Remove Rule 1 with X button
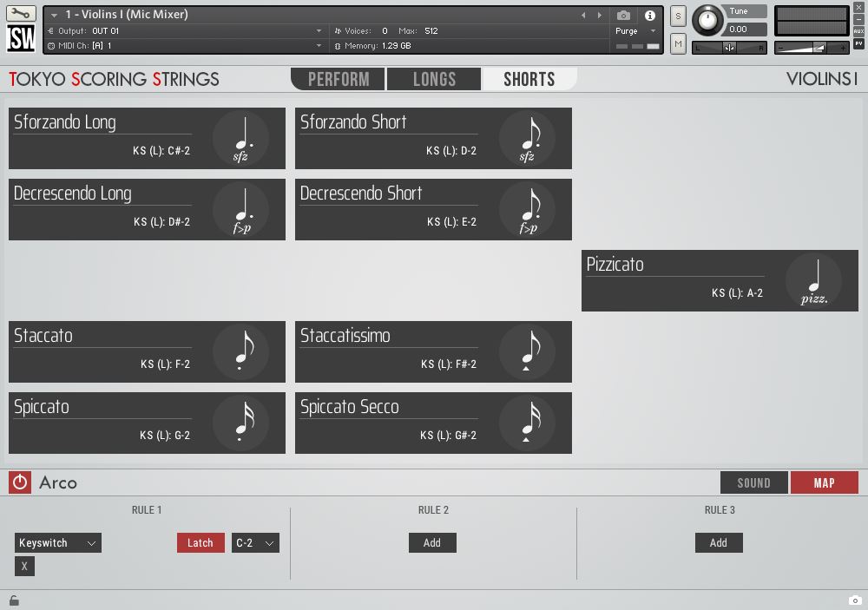This screenshot has width=868, height=610. (24, 566)
